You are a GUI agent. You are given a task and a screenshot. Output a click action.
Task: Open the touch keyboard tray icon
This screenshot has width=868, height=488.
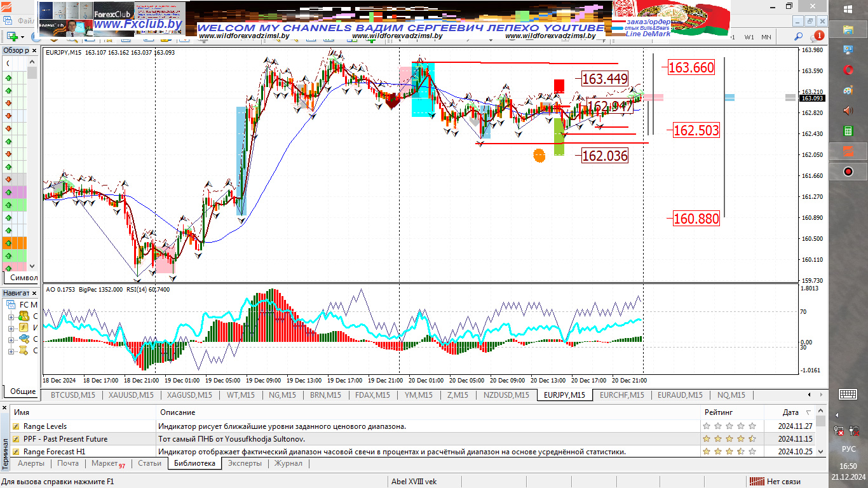click(x=848, y=394)
